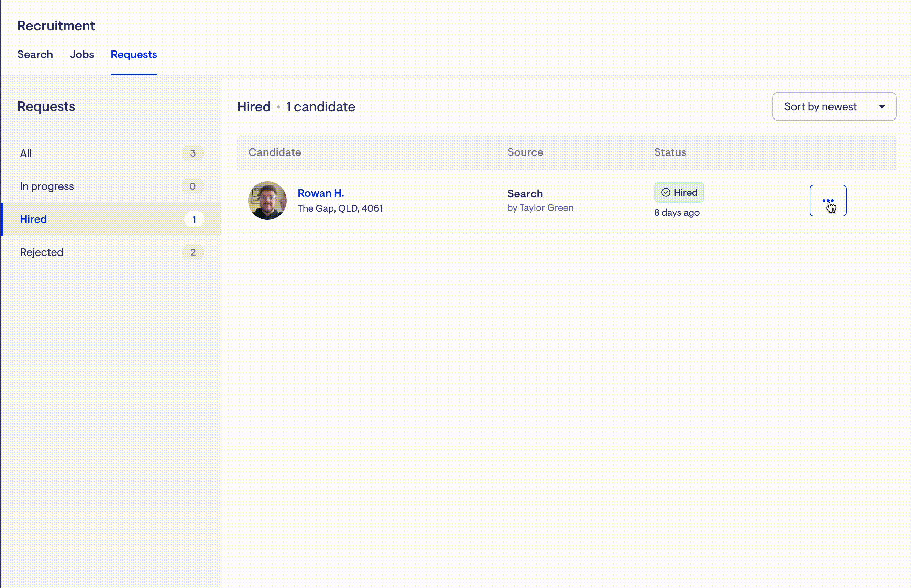This screenshot has height=588, width=911.
Task: Select the Hired filter in the sidebar
Action: (x=33, y=219)
